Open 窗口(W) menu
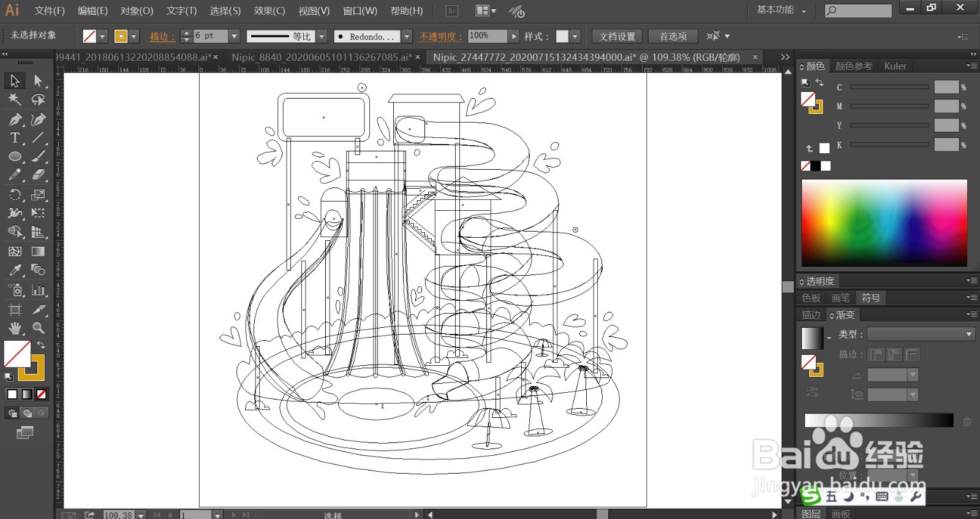This screenshot has height=519, width=980. (x=360, y=10)
